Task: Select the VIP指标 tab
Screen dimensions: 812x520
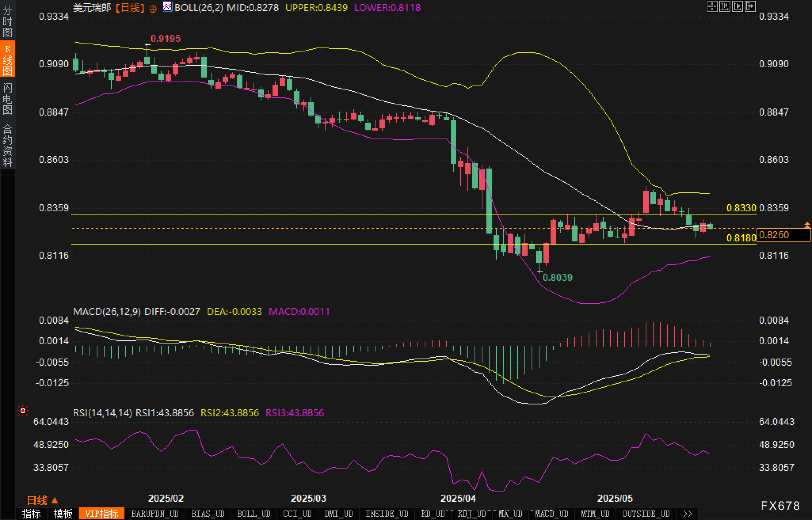Action: point(102,514)
